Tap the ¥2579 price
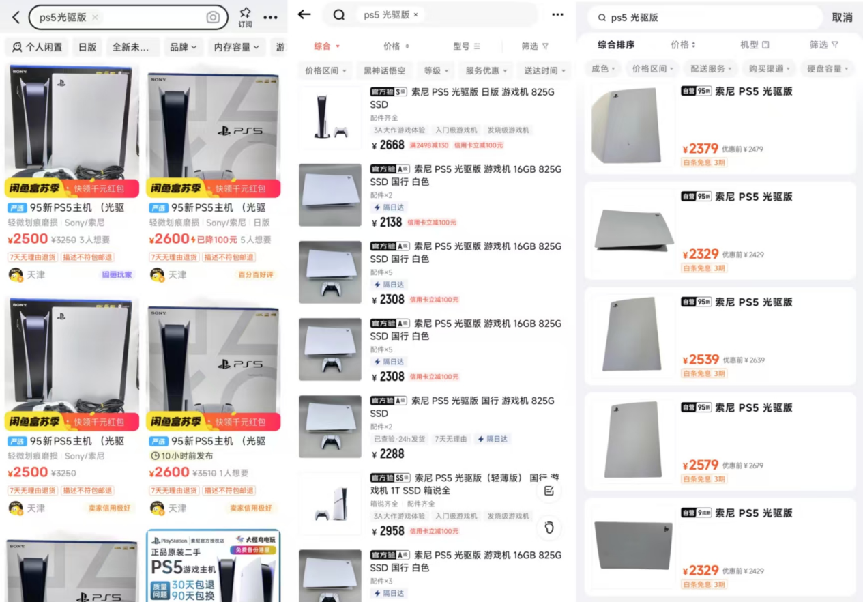This screenshot has height=602, width=863. 700,466
